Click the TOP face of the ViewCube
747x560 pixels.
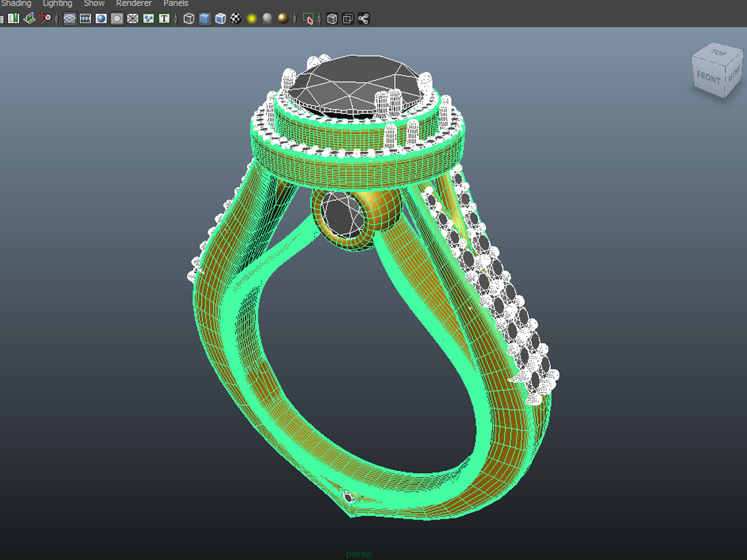719,54
